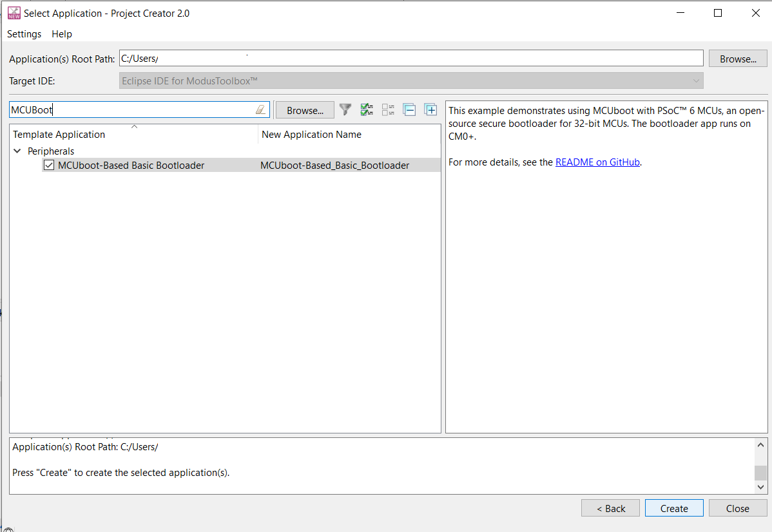This screenshot has height=532, width=772.
Task: Click the log panel scrollbar thumb
Action: tap(760, 473)
